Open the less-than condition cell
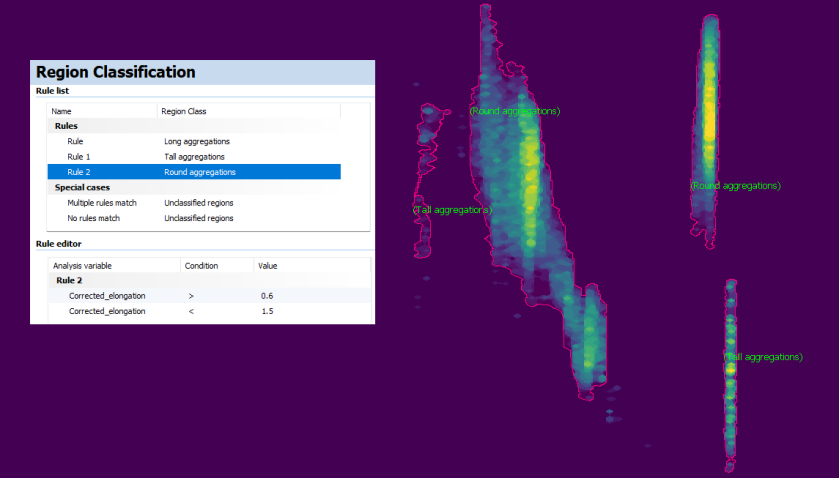 (x=192, y=311)
